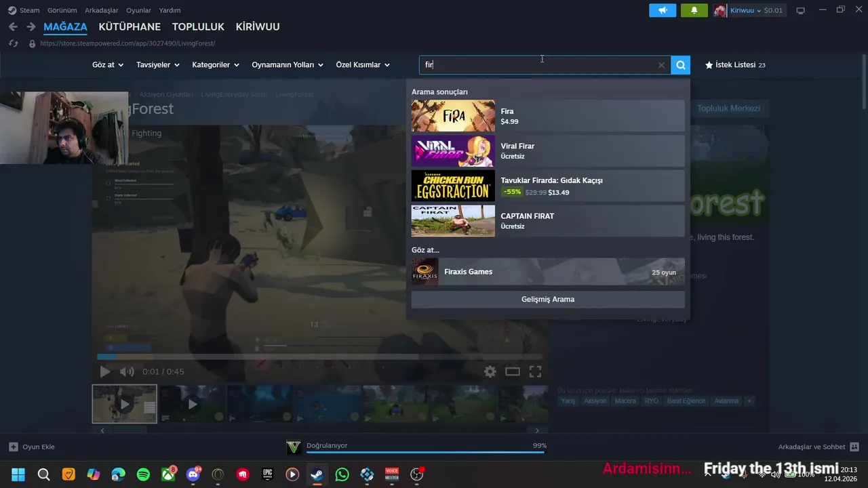Image resolution: width=868 pixels, height=488 pixels.
Task: Expand the Oynamanın Yolları dropdown
Action: tap(288, 65)
